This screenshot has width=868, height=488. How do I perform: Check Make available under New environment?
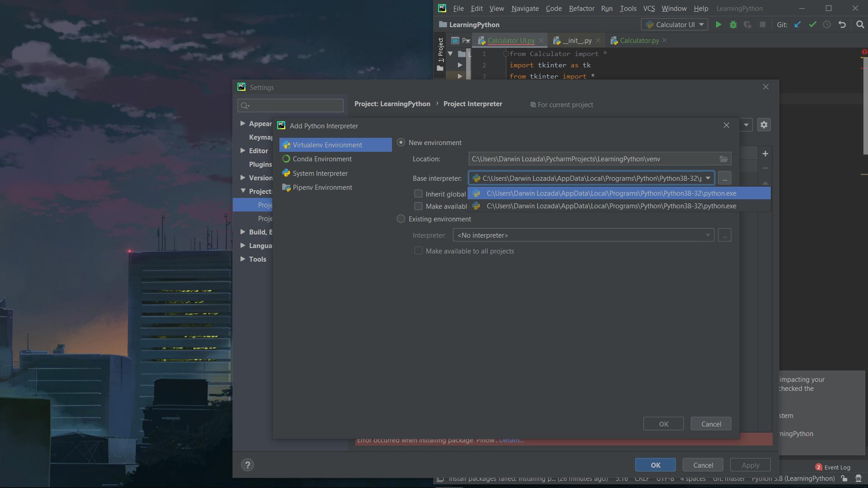[418, 206]
